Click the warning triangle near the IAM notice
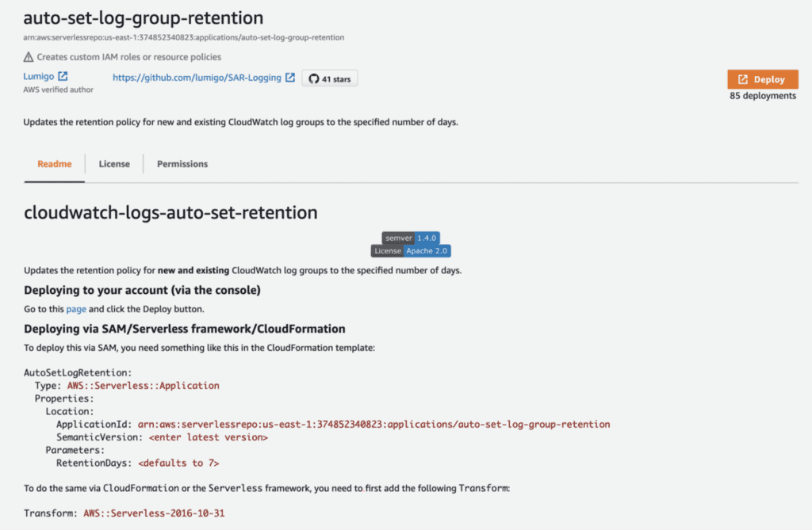This screenshot has height=530, width=812. (x=29, y=57)
